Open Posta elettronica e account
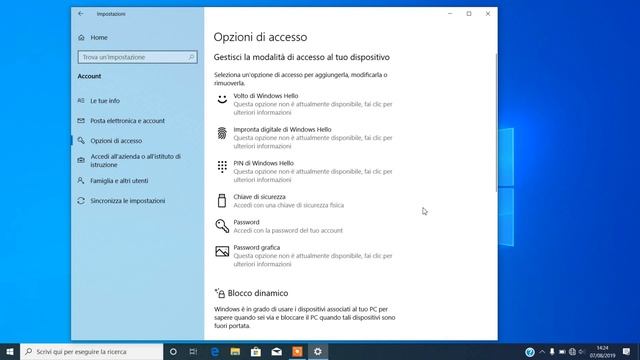This screenshot has height=360, width=640. (127, 120)
